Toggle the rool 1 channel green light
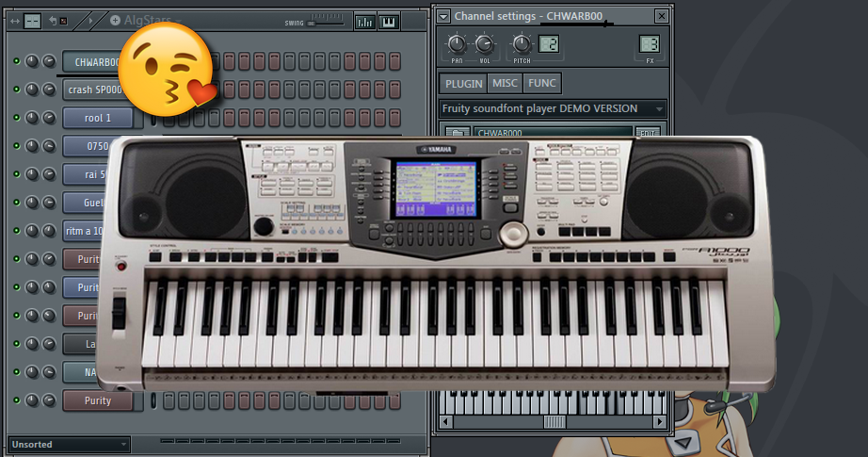Screen dimensions: 868x457 tap(17, 118)
